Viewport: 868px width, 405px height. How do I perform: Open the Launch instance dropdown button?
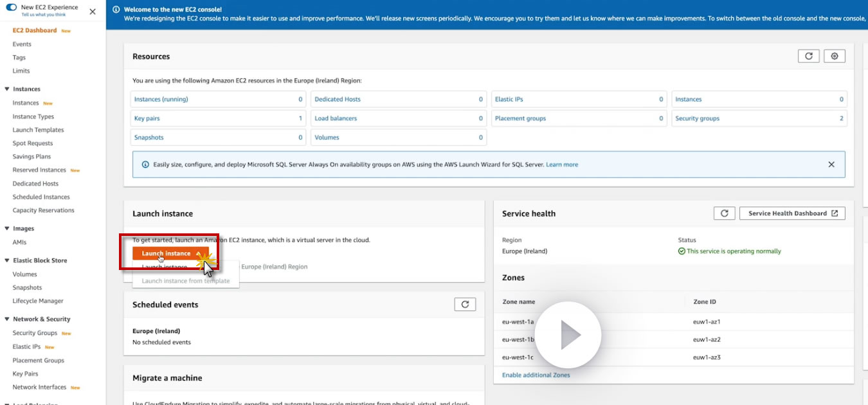pos(170,253)
